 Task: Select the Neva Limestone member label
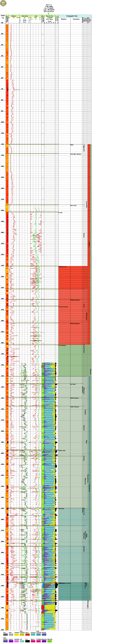[x=62, y=345]
